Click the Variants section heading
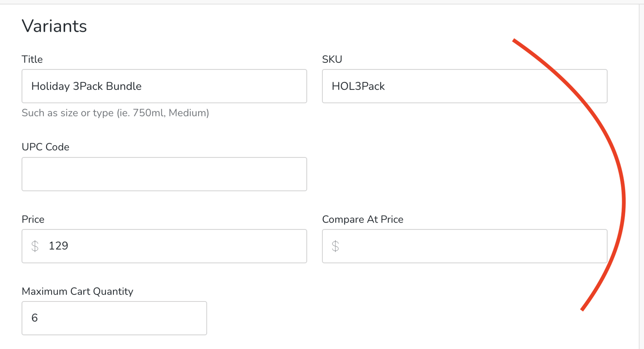Viewport: 644px width, 349px height. [54, 25]
